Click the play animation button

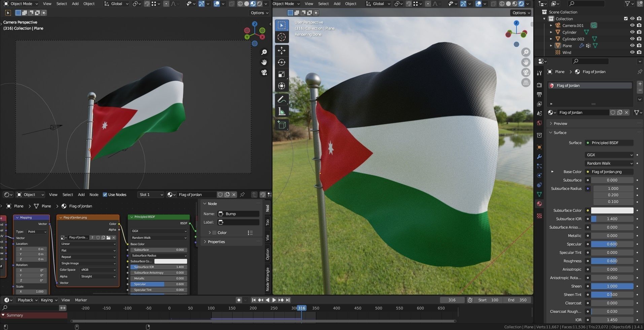tap(274, 300)
